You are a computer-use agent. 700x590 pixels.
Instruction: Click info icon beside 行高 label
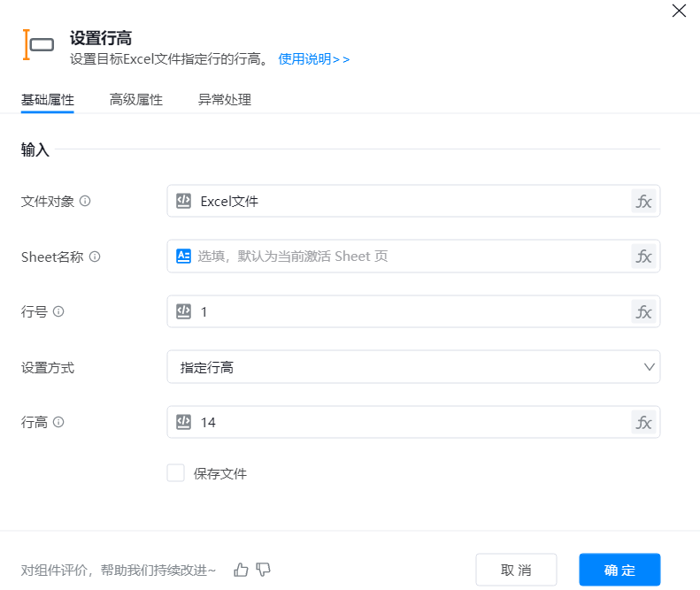pyautogui.click(x=58, y=422)
